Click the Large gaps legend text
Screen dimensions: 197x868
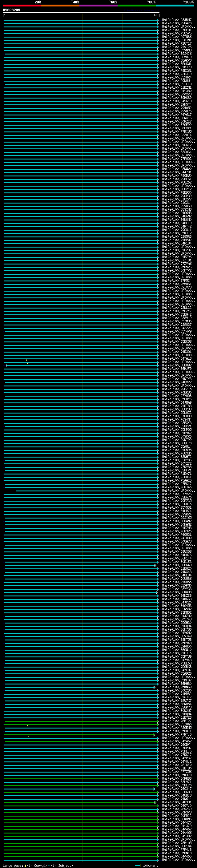pyautogui.click(x=38, y=865)
